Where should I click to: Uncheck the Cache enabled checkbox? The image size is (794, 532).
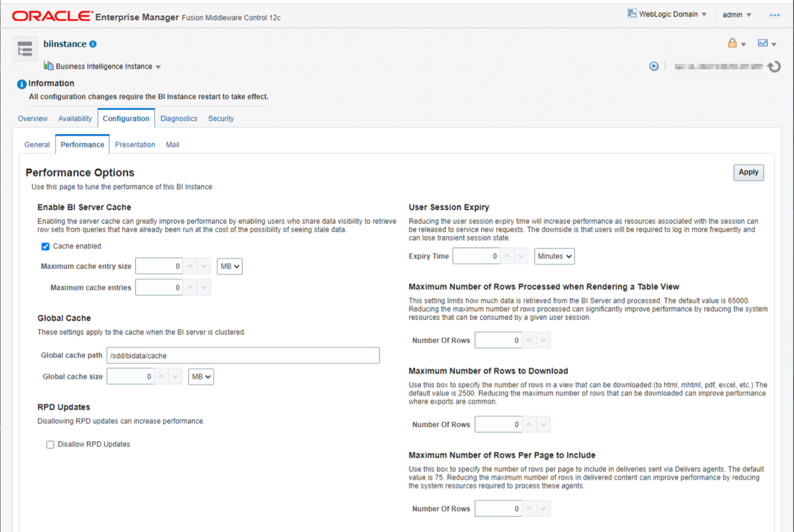click(45, 246)
